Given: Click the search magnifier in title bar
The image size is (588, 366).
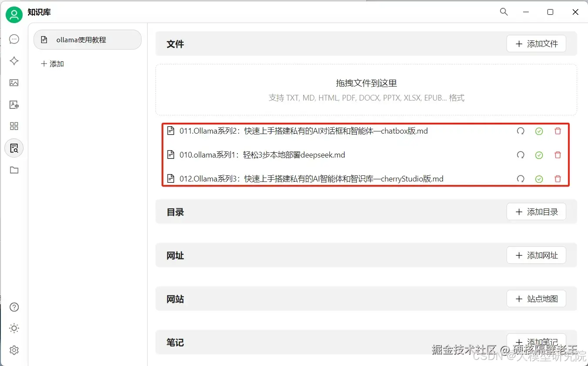Looking at the screenshot, I should (504, 12).
